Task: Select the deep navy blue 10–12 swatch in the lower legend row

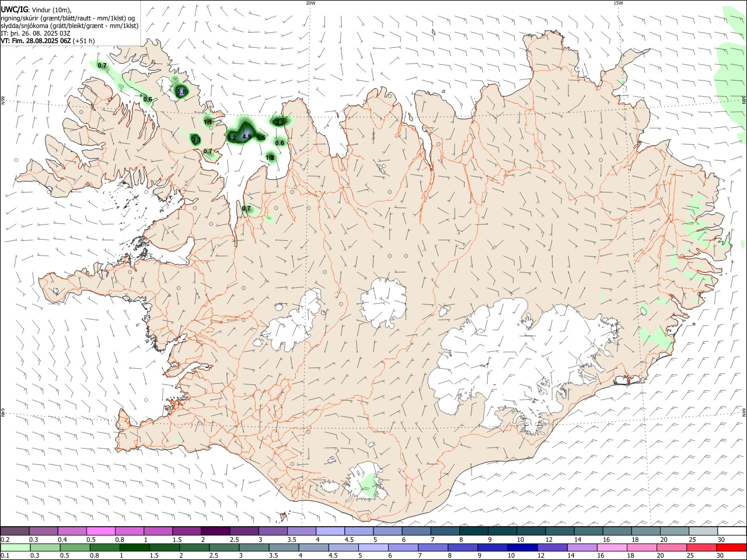Action: pos(522,548)
